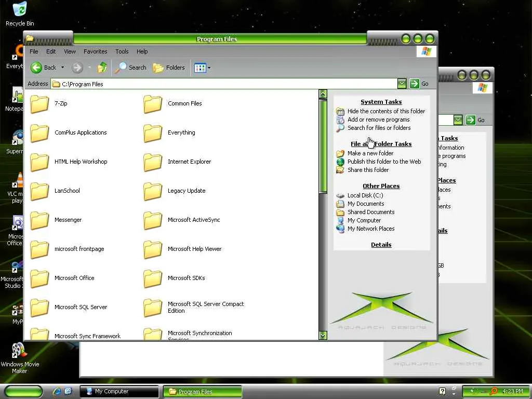The width and height of the screenshot is (532, 399).
Task: Click Publish this folder to the Web
Action: pos(384,162)
